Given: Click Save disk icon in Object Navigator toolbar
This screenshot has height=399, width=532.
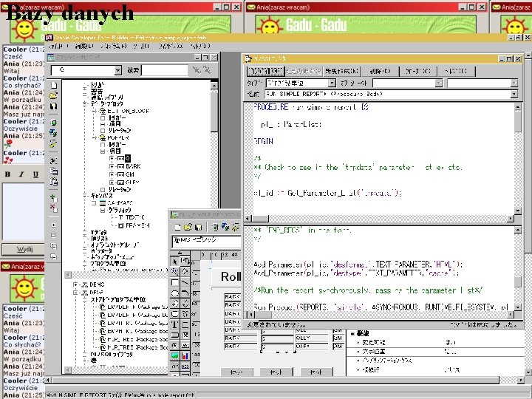Looking at the screenshot, I should coord(54,106).
